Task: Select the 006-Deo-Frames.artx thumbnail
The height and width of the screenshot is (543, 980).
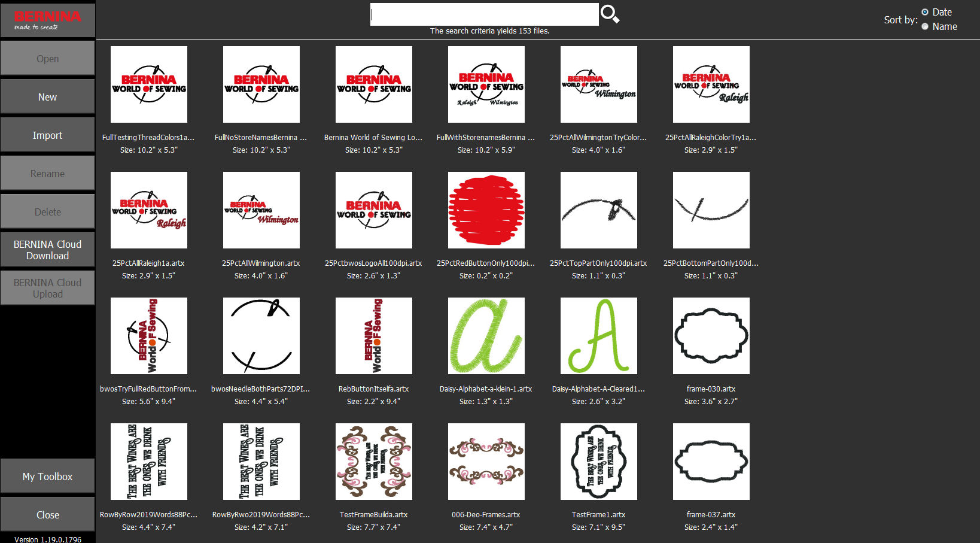Action: point(486,462)
